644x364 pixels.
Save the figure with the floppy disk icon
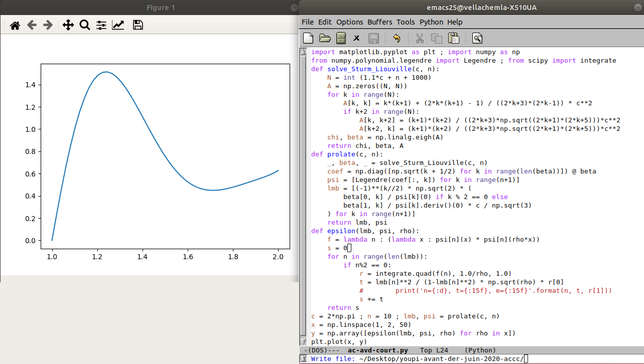pyautogui.click(x=138, y=25)
